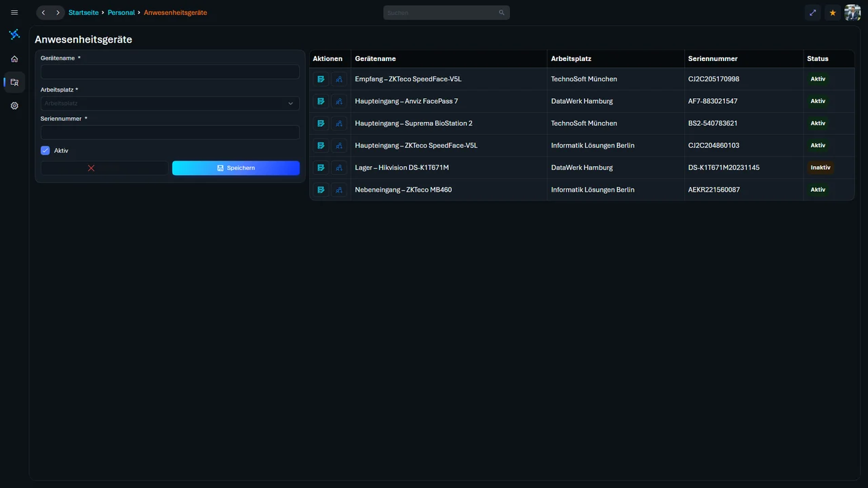This screenshot has width=868, height=488.
Task: Go back with the left arrow button
Action: pos(43,13)
